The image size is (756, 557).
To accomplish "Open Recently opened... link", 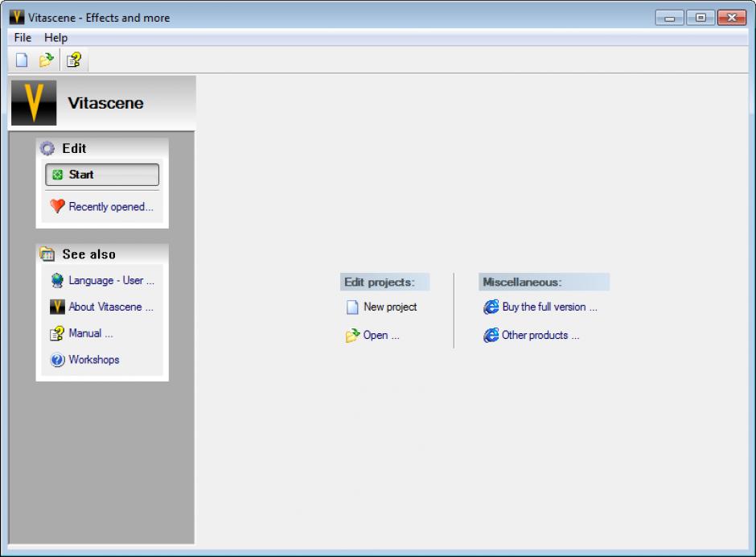I will pos(111,207).
